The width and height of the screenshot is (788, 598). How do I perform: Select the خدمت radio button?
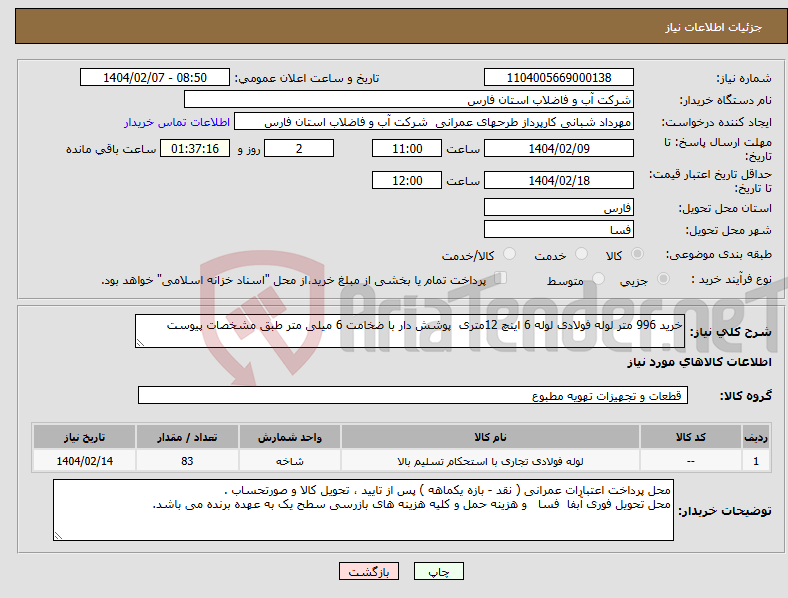(x=581, y=254)
